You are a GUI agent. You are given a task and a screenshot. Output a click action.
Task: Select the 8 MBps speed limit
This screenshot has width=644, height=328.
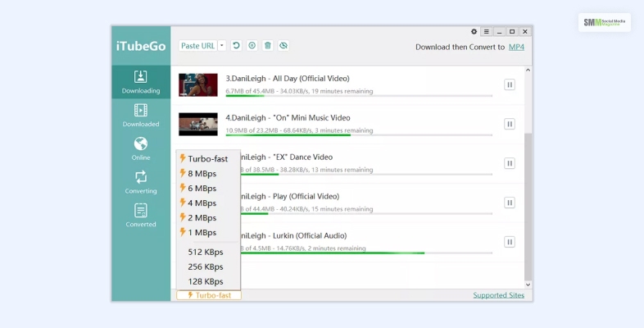tap(208, 174)
